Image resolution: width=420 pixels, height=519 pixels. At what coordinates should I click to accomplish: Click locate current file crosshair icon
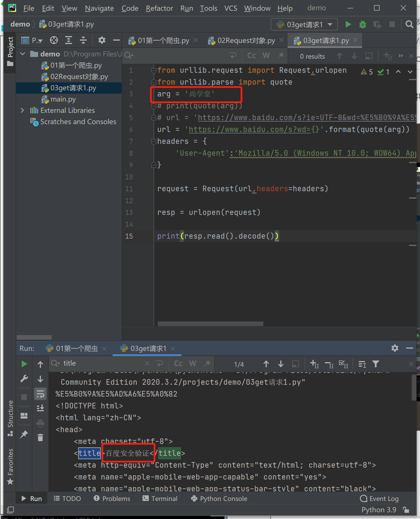[54, 40]
